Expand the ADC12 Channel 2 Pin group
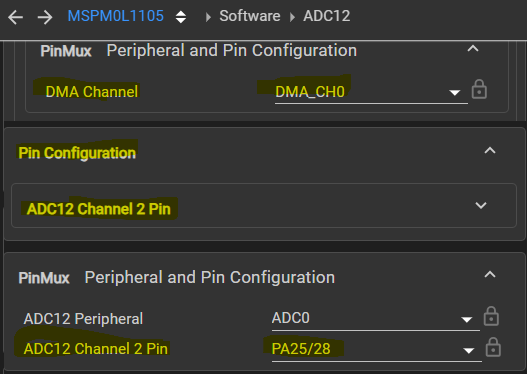 click(481, 205)
